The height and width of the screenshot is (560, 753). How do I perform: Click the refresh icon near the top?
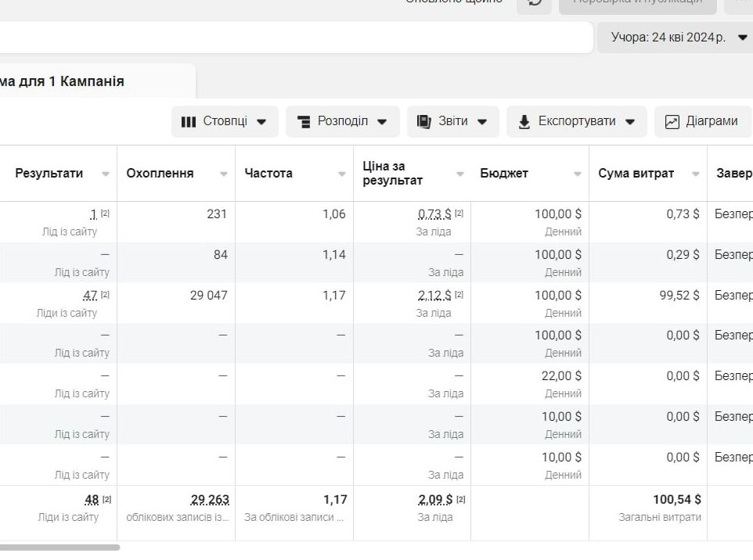(535, 2)
